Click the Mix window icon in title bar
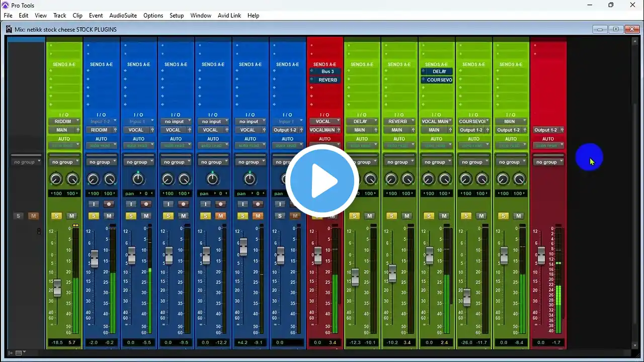The height and width of the screenshot is (362, 644). (x=9, y=30)
